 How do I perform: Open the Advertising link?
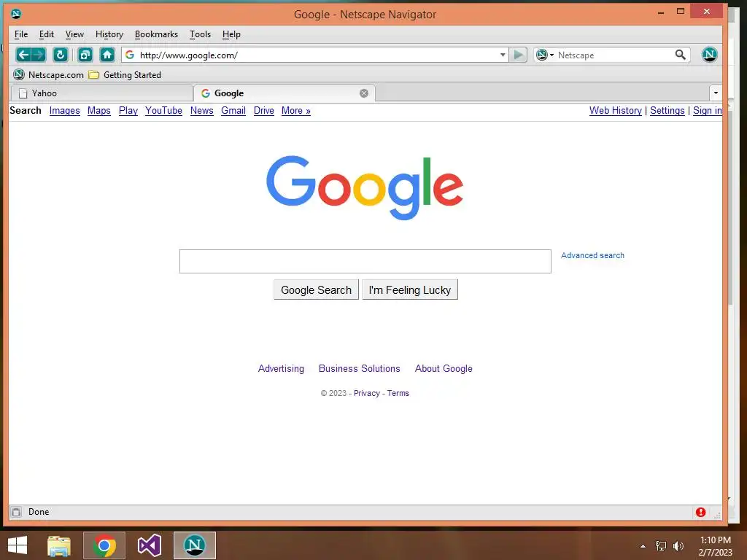click(x=281, y=368)
